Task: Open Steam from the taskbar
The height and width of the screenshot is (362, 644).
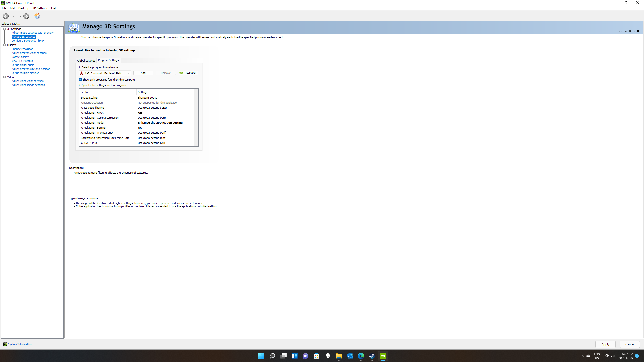Action: [x=372, y=356]
